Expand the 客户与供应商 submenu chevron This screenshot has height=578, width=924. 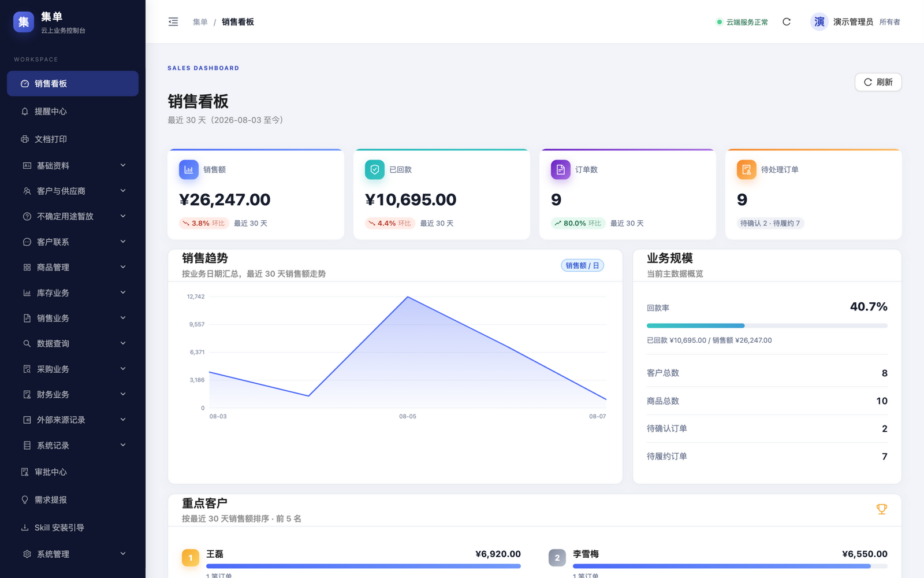click(123, 191)
